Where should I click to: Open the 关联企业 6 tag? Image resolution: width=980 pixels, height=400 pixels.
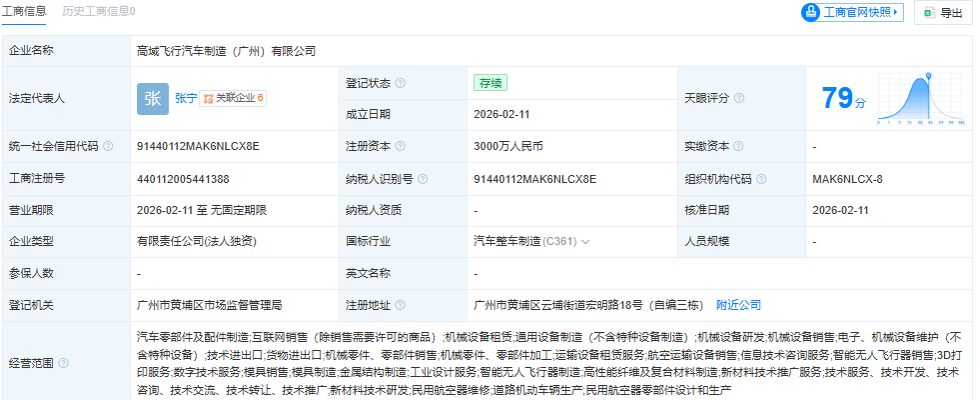point(233,98)
